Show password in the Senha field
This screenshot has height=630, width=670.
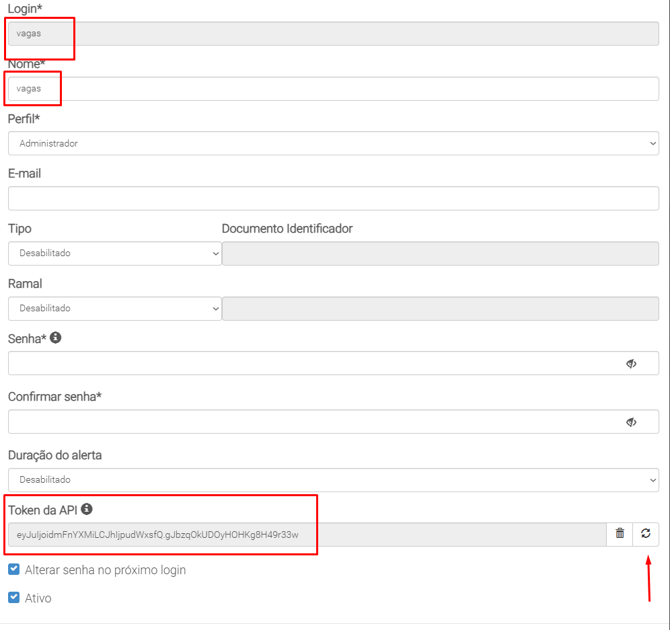pyautogui.click(x=631, y=364)
